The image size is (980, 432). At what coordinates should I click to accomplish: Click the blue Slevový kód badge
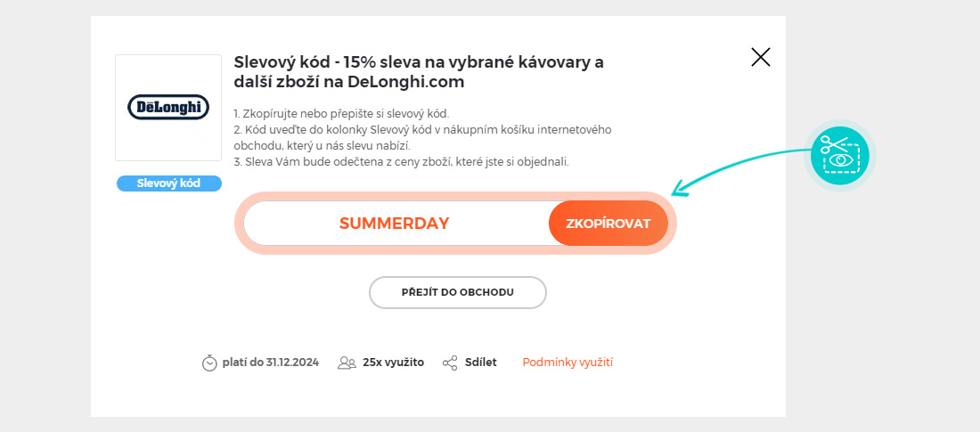[168, 183]
